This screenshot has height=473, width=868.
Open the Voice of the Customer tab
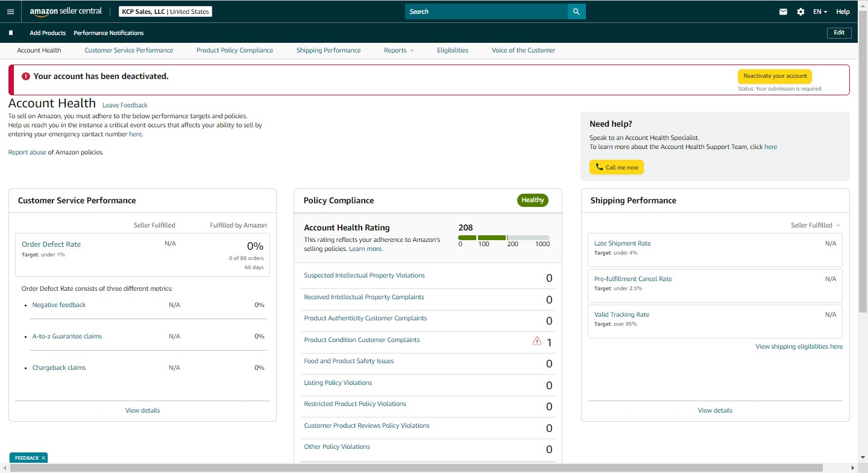click(x=523, y=51)
